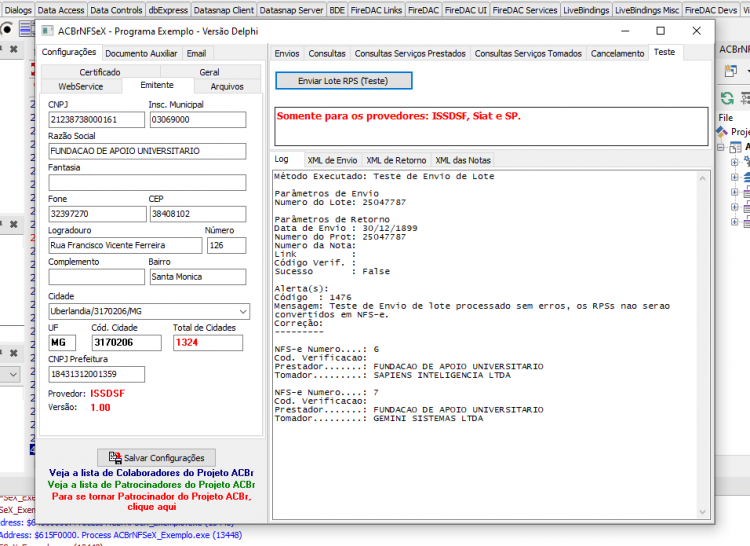Click the green refresh icon in project panel
Screen dimensions: 750x546
click(x=727, y=98)
